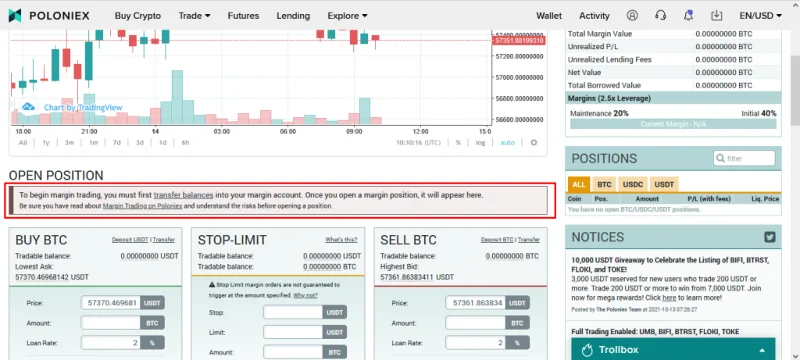
Task: Click the Stop-Limit Limit field
Action: point(293,332)
